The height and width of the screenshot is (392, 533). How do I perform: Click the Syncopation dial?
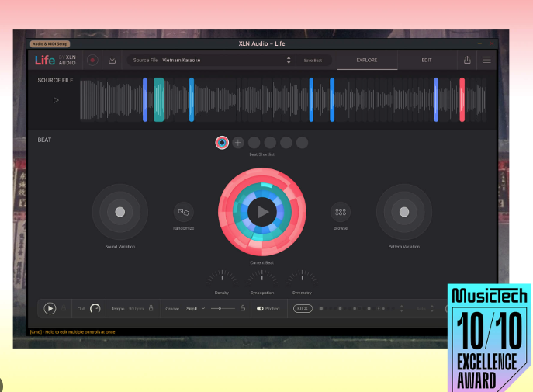(x=261, y=279)
